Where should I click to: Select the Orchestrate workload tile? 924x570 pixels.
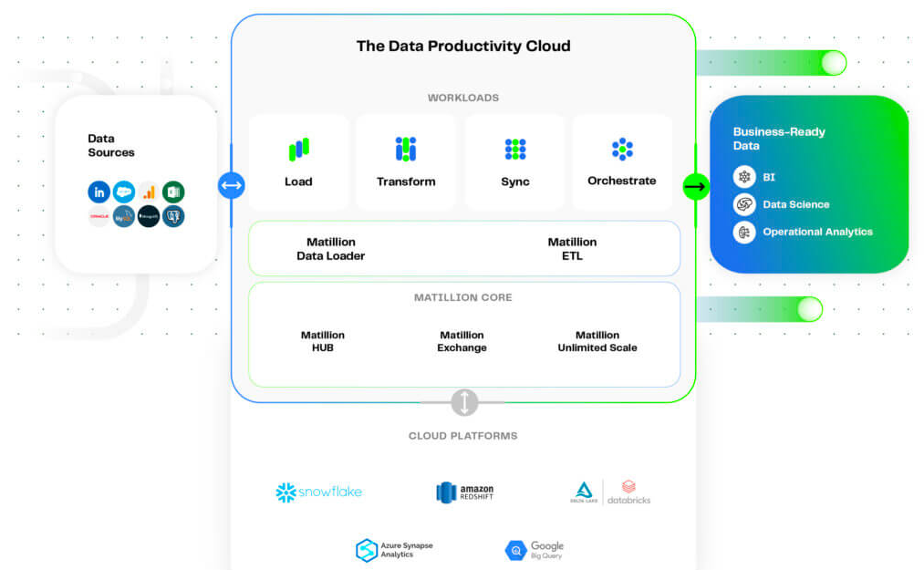[x=622, y=162]
